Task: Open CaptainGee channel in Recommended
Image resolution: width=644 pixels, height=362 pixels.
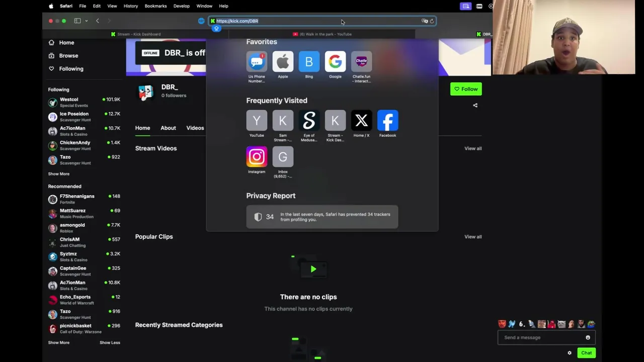Action: pos(84,271)
